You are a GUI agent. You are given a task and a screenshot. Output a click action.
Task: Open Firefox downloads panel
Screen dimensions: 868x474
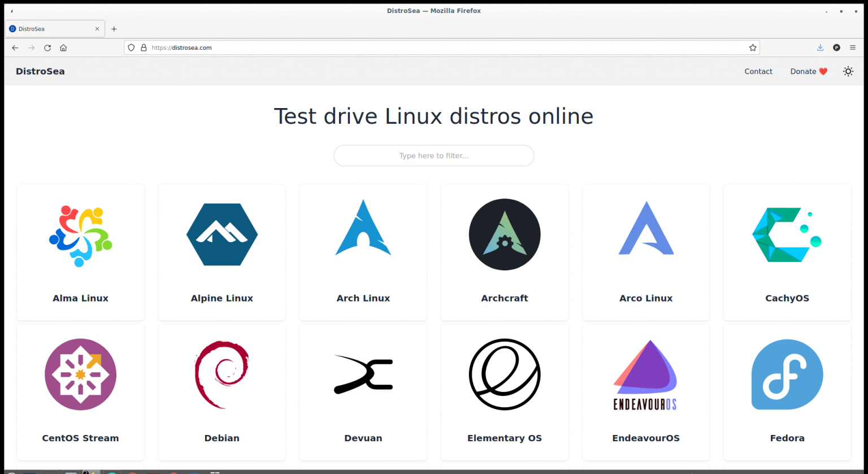tap(820, 48)
